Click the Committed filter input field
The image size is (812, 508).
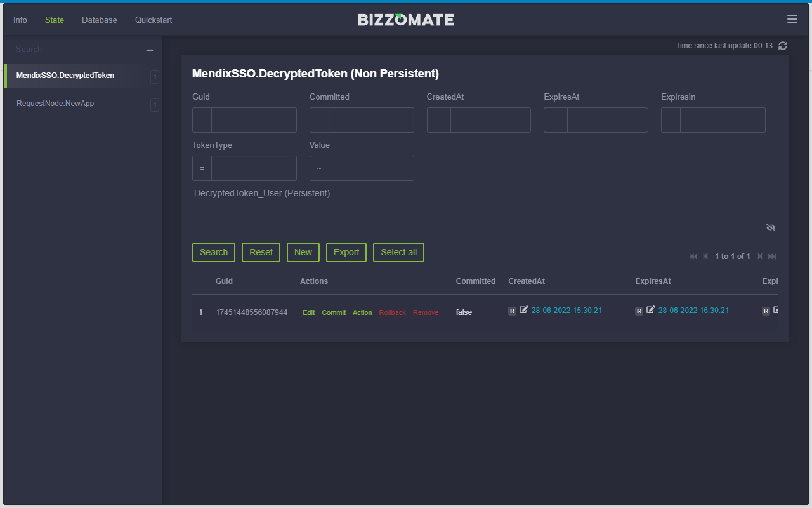371,120
